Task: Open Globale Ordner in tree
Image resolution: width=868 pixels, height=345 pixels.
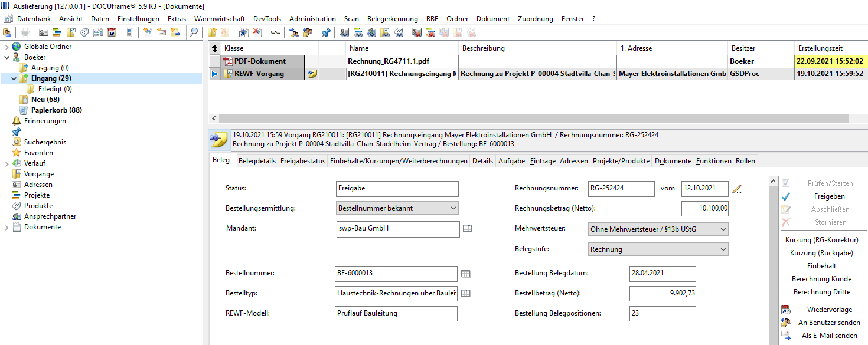Action: (x=48, y=47)
